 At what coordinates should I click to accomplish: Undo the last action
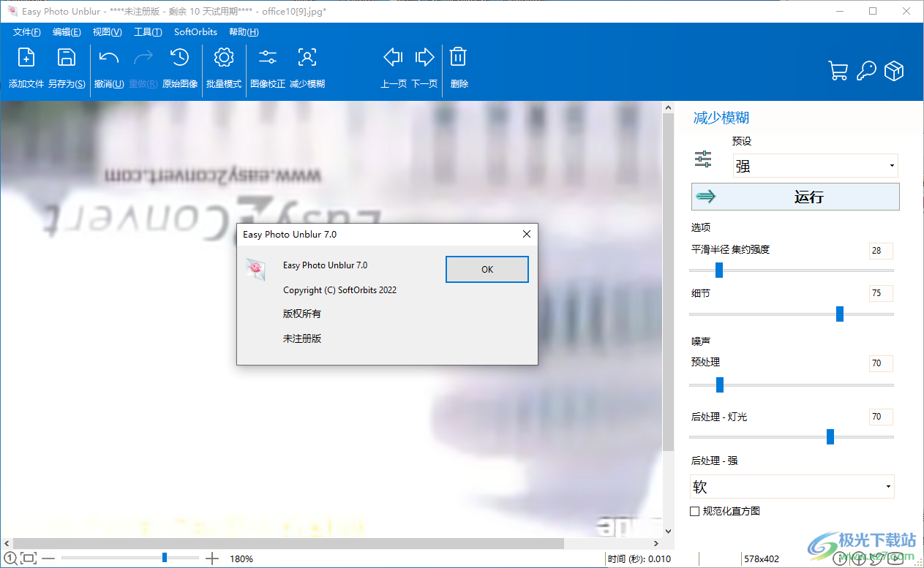(x=109, y=58)
